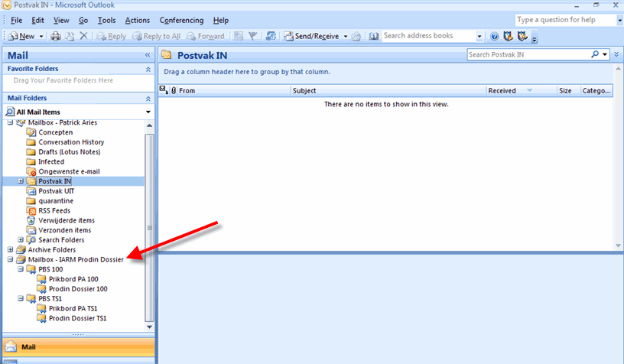Click the first shield icon in toolbar

coord(509,36)
